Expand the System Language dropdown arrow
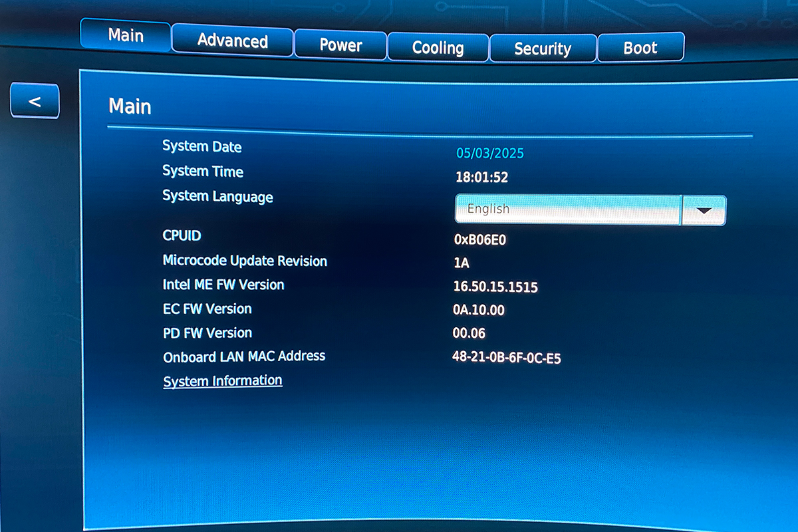This screenshot has height=532, width=798. [x=704, y=210]
